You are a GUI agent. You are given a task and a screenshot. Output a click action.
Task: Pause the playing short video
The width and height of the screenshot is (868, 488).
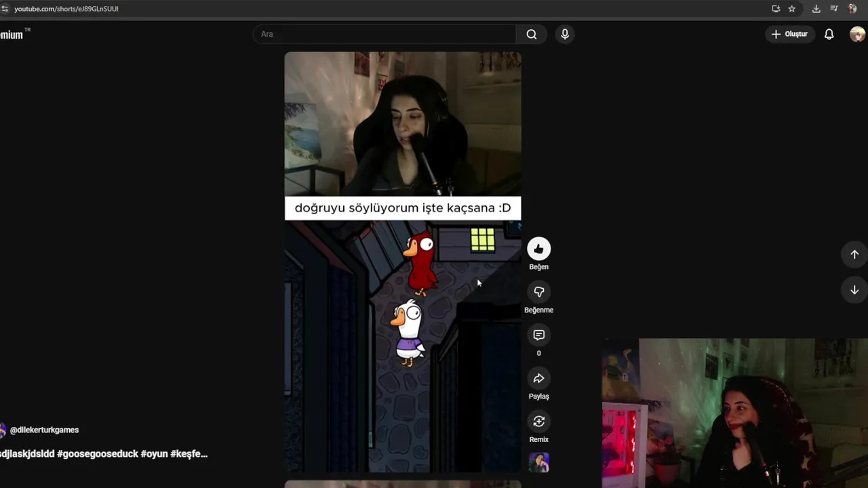click(403, 262)
